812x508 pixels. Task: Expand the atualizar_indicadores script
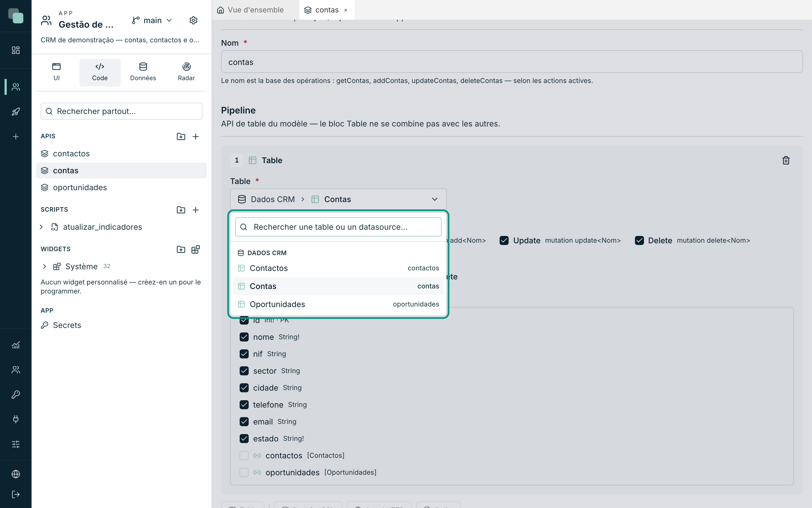(x=41, y=227)
